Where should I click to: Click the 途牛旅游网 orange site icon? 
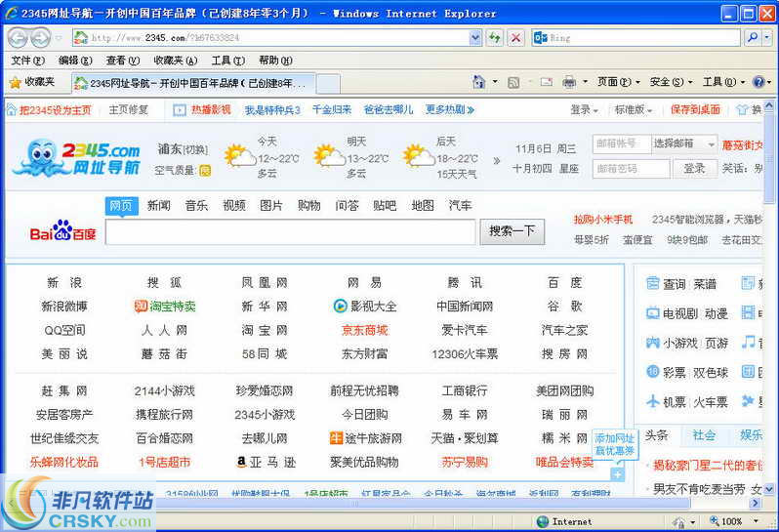[x=337, y=438]
